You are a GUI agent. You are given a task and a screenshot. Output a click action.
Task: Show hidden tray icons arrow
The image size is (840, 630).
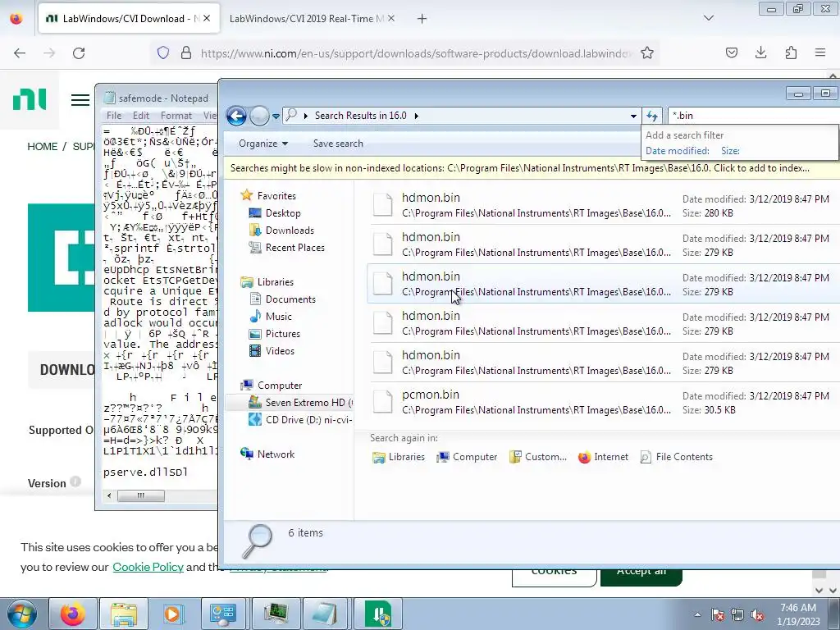point(697,614)
